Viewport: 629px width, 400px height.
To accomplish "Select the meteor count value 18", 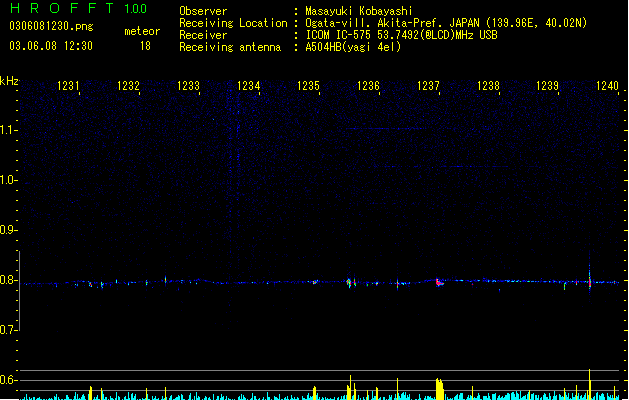I will pos(145,46).
